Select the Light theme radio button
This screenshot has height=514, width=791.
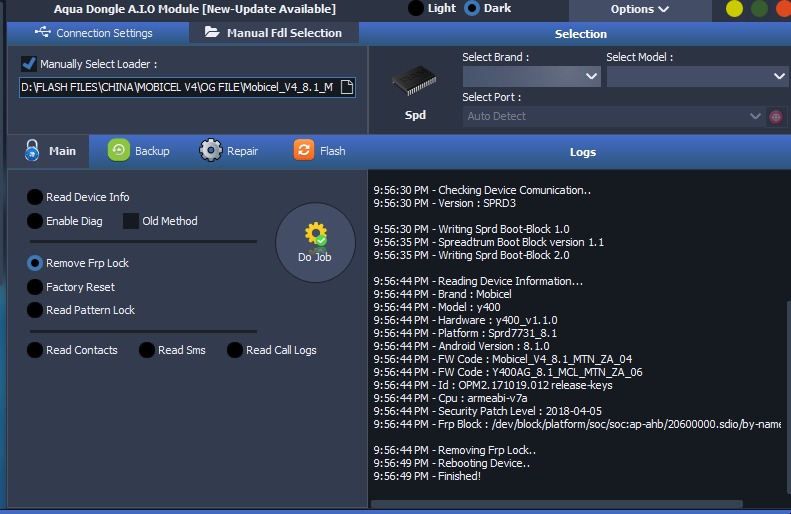pyautogui.click(x=416, y=8)
